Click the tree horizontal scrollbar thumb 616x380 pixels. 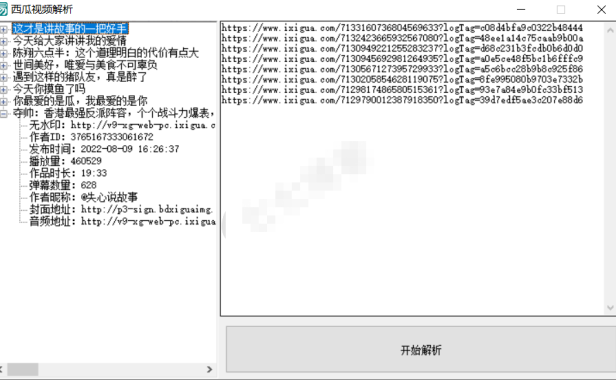[23, 369]
